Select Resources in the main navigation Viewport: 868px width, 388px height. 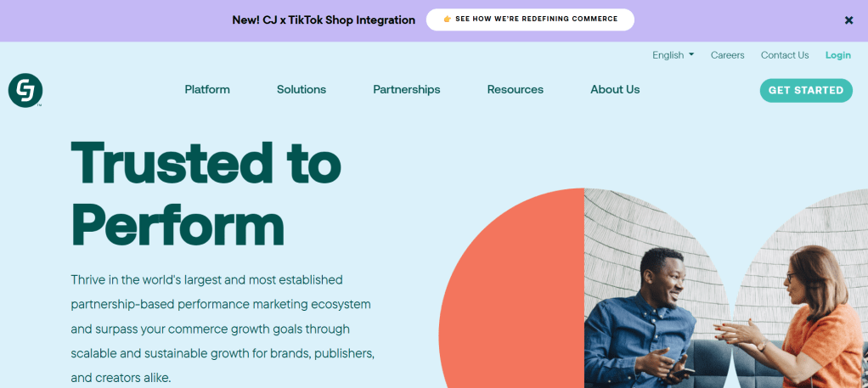516,89
